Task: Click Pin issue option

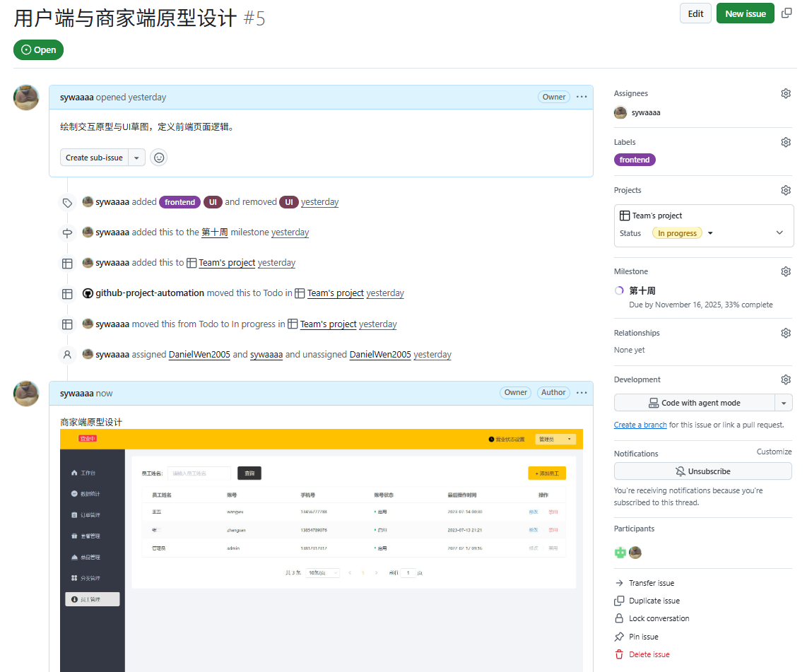Action: [x=643, y=637]
